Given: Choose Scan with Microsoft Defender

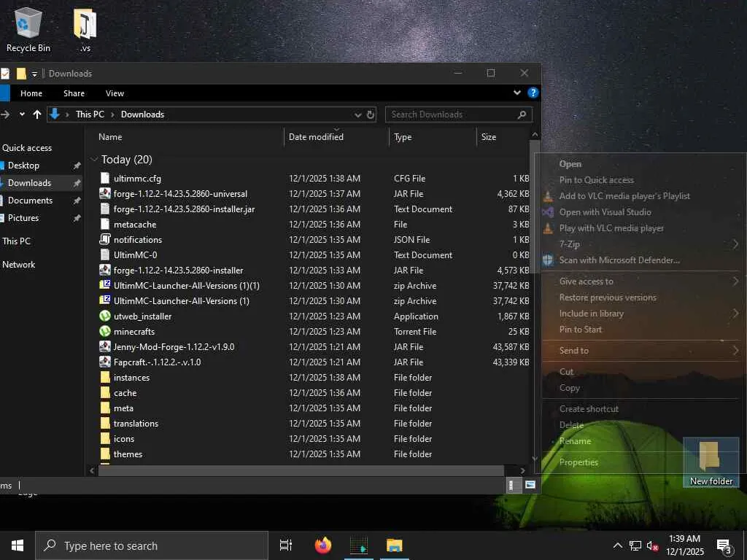Looking at the screenshot, I should tap(619, 260).
